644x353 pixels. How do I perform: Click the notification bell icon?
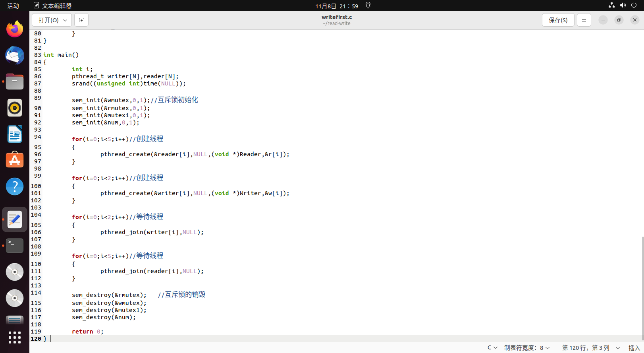coord(368,5)
